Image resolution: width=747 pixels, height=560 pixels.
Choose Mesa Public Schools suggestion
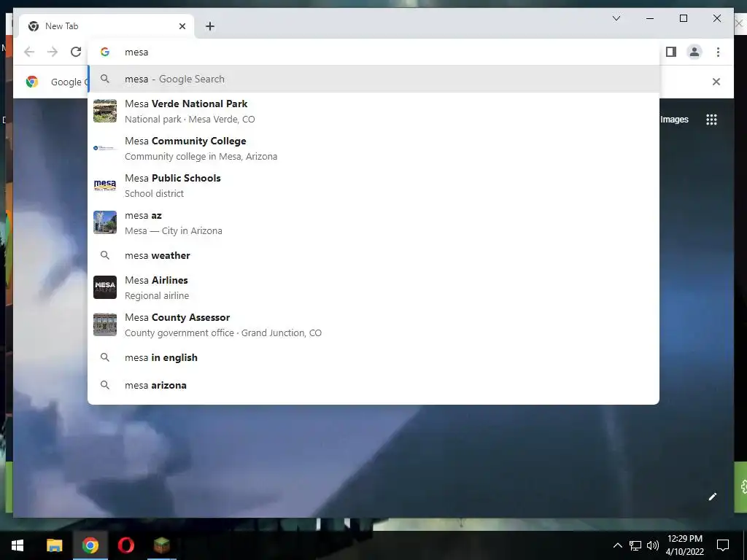pos(373,185)
